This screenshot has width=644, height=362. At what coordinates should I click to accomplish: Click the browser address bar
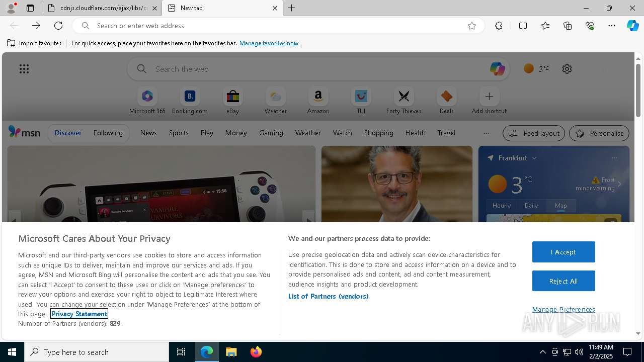pos(278,26)
